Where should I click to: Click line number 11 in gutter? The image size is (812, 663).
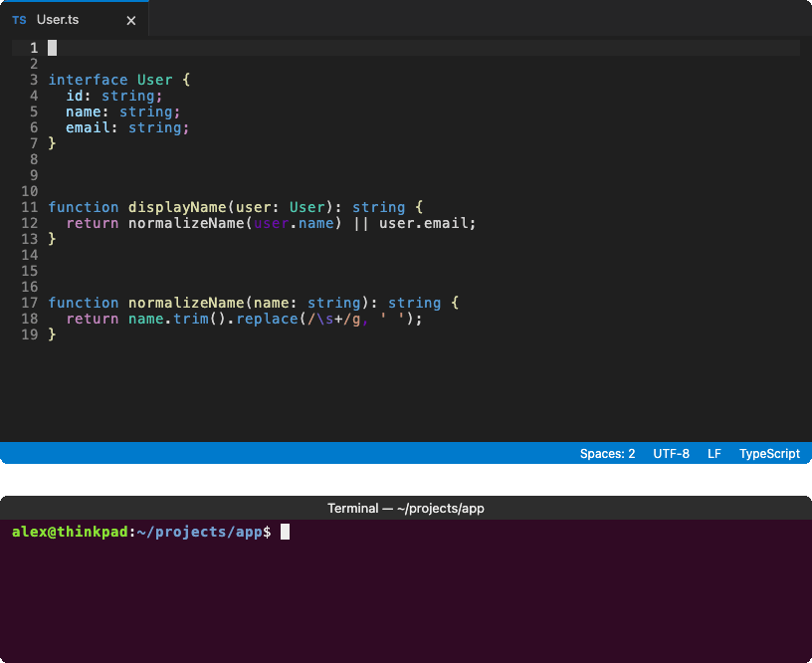[x=30, y=207]
